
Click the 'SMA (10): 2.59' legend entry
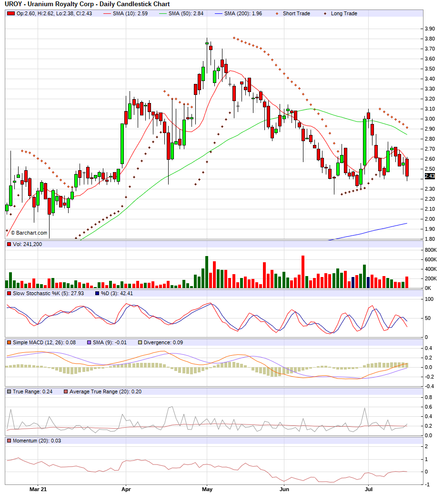point(126,13)
